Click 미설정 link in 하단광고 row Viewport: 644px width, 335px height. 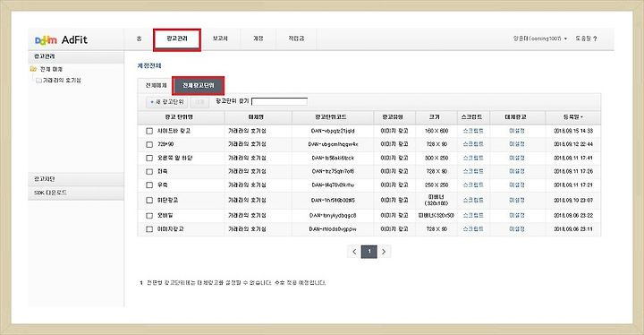point(517,201)
